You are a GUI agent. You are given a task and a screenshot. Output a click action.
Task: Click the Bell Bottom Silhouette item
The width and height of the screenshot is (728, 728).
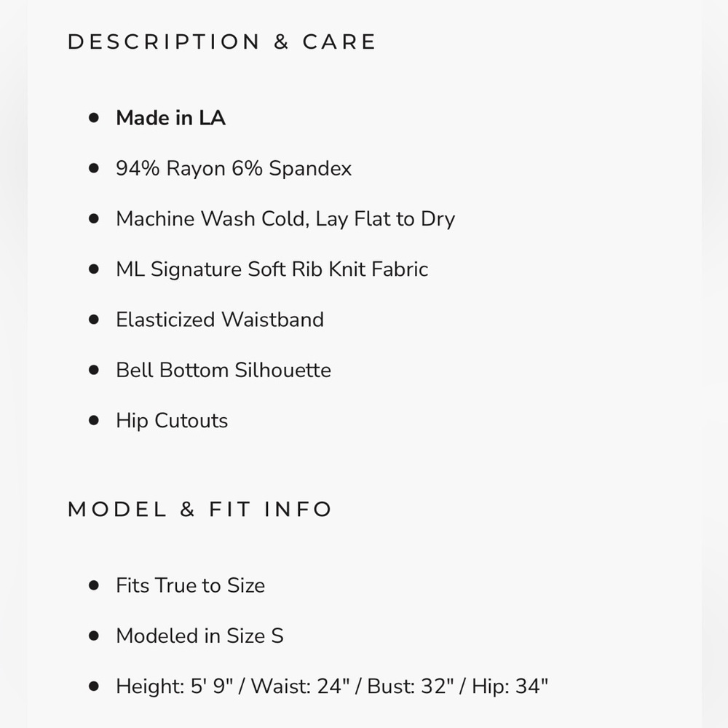223,370
